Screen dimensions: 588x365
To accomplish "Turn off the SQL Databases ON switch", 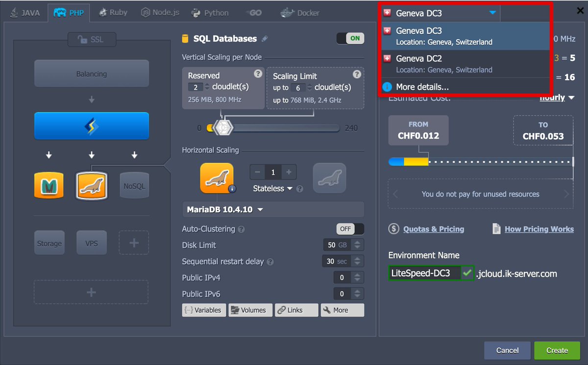I will (350, 38).
